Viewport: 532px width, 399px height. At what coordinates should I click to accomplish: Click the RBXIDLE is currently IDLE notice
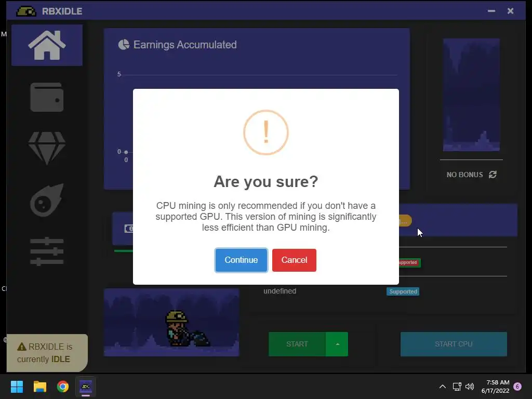pos(47,353)
